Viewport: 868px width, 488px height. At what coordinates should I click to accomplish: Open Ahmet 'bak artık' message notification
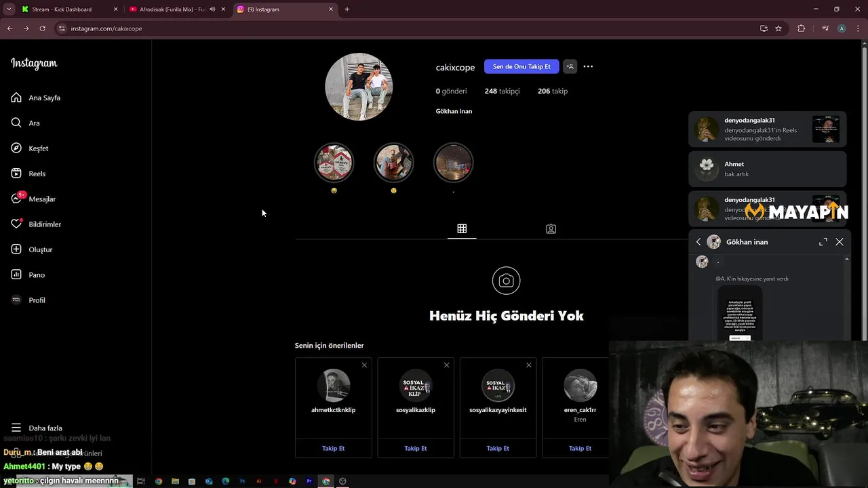click(x=768, y=169)
